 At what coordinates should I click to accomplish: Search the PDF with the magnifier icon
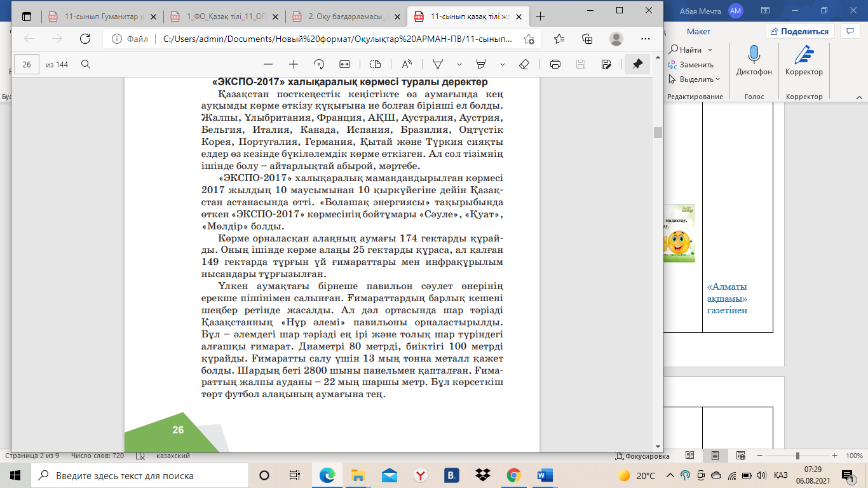(86, 64)
